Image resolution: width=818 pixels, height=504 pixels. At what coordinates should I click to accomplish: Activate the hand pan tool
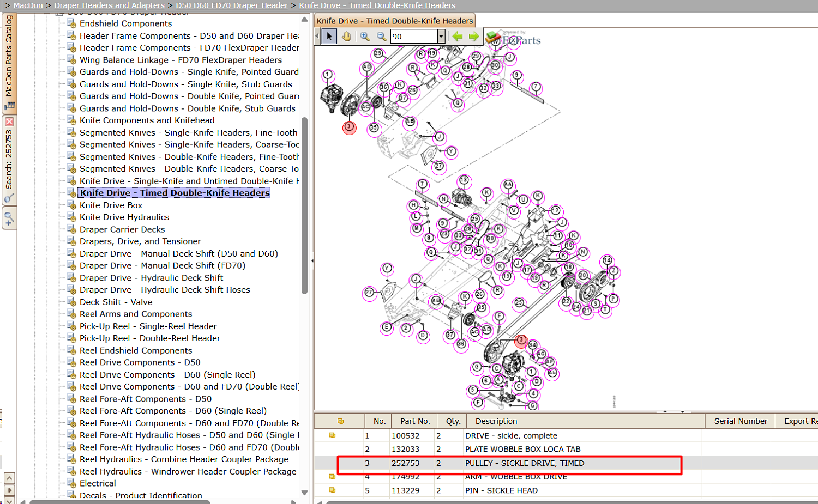(346, 37)
